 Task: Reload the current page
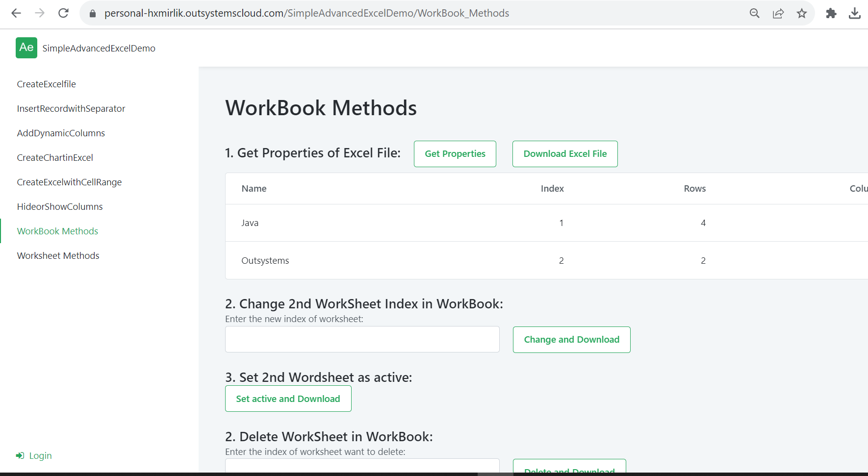[x=63, y=13]
